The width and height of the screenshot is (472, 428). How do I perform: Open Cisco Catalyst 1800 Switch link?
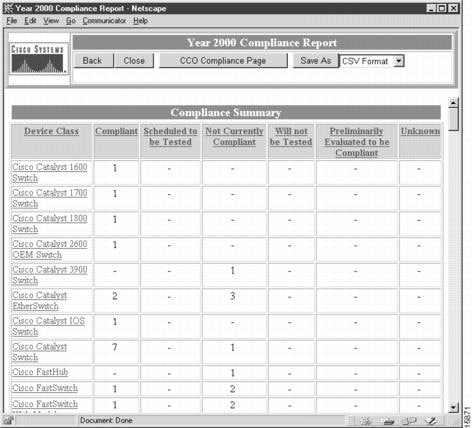click(x=50, y=224)
